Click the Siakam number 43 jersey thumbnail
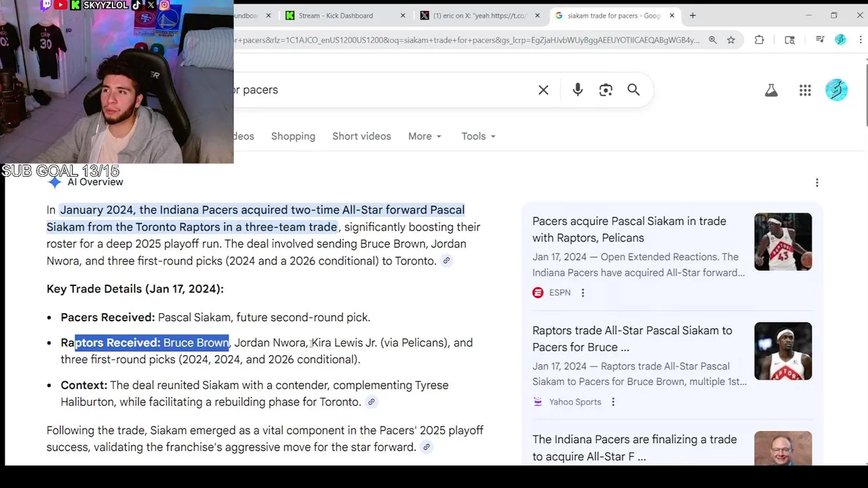Viewport: 868px width, 488px height. pos(783,242)
